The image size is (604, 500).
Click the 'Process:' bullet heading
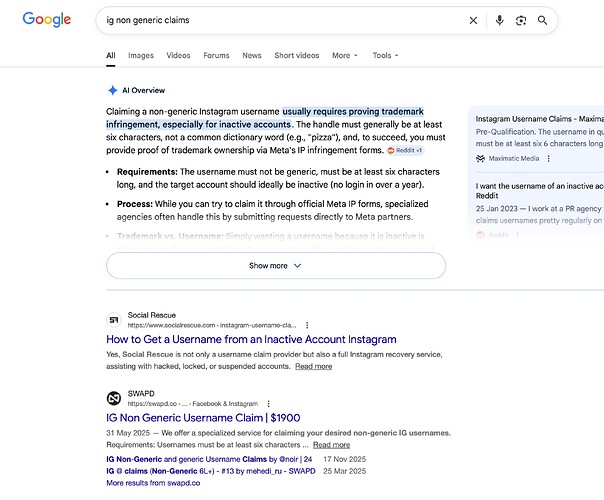[x=135, y=204]
